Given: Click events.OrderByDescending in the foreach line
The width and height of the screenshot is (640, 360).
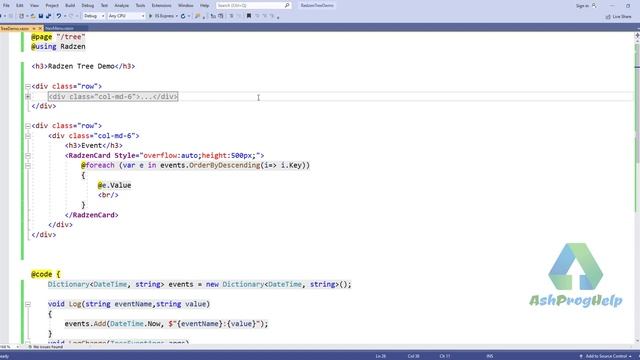Looking at the screenshot, I should click(x=210, y=165).
